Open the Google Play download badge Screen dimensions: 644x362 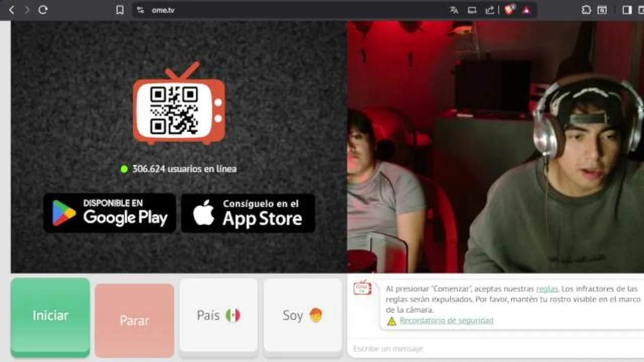tap(110, 213)
